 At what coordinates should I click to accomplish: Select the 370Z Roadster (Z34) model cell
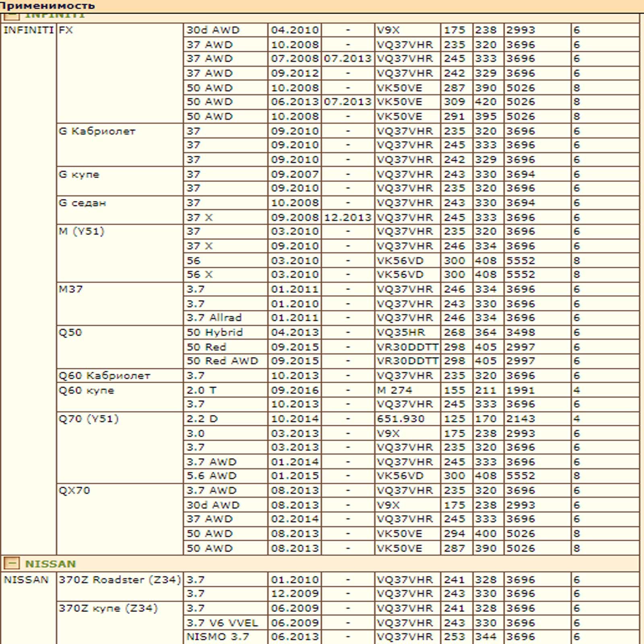[x=120, y=580]
